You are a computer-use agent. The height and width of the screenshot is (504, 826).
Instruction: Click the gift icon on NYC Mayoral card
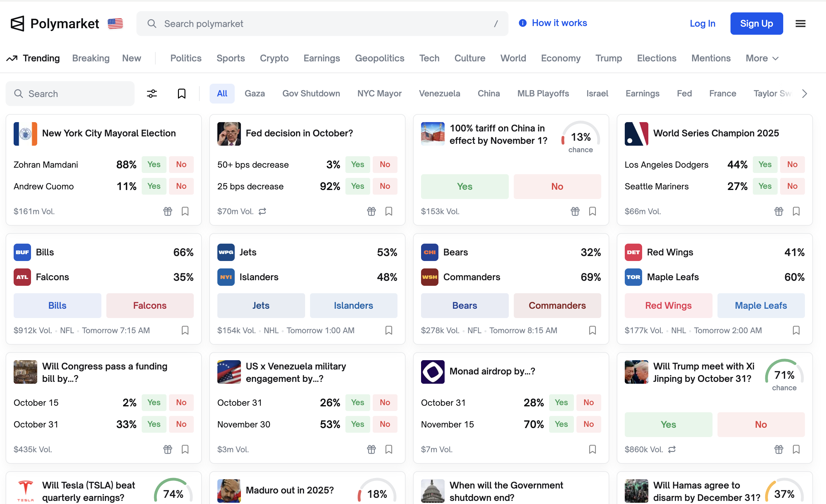click(x=168, y=211)
